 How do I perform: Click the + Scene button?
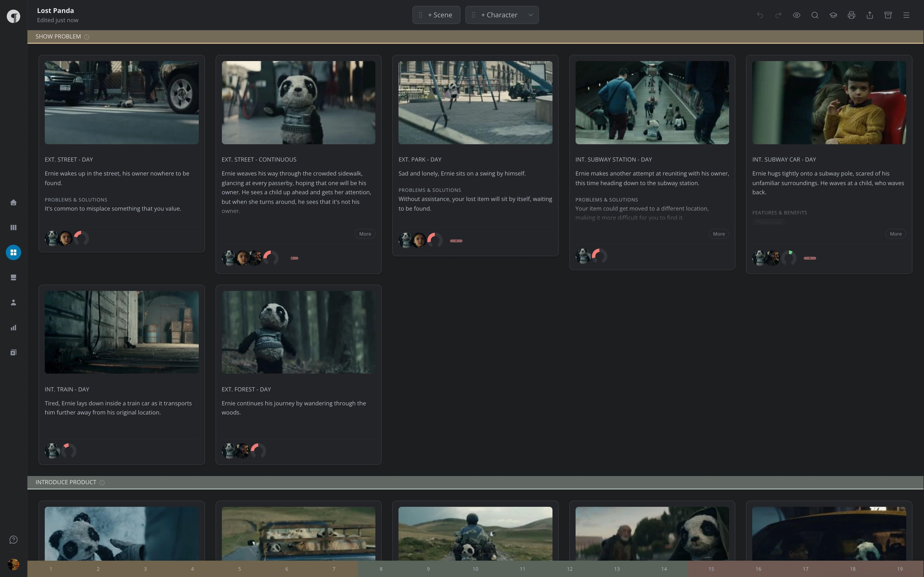[x=436, y=15]
